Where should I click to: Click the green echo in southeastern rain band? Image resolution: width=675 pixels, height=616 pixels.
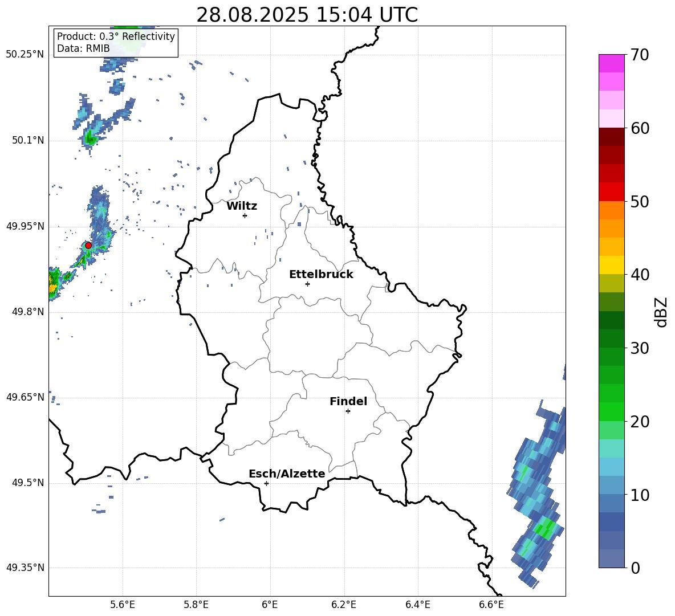(x=546, y=528)
